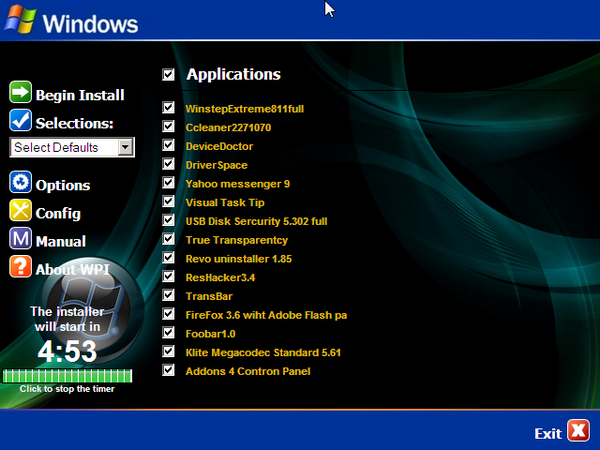Click the Options label
The height and width of the screenshot is (450, 600).
click(x=63, y=185)
